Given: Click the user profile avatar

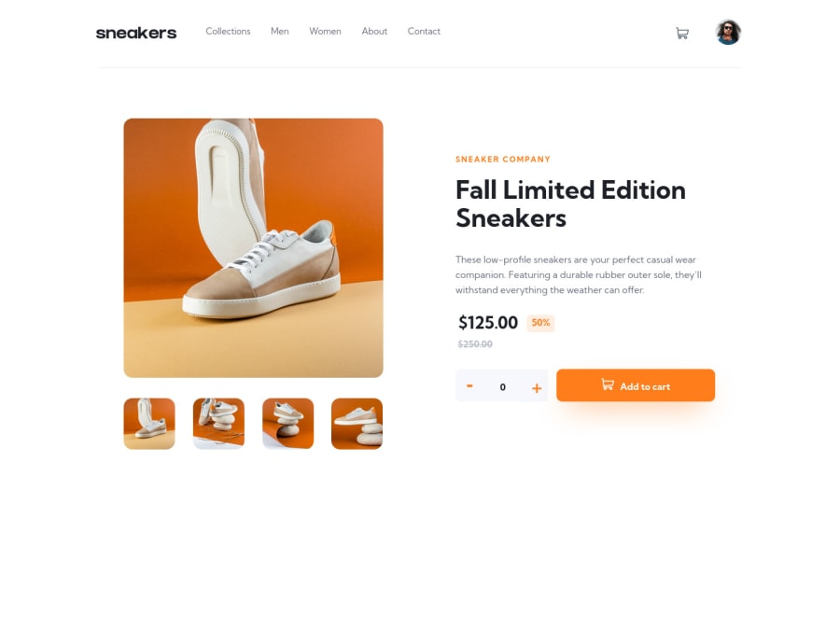Looking at the screenshot, I should pyautogui.click(x=728, y=32).
